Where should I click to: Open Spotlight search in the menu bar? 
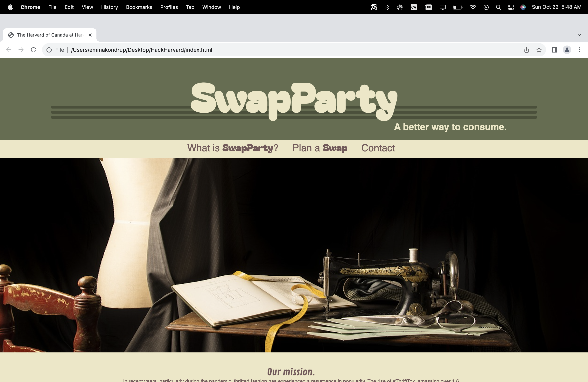point(498,7)
